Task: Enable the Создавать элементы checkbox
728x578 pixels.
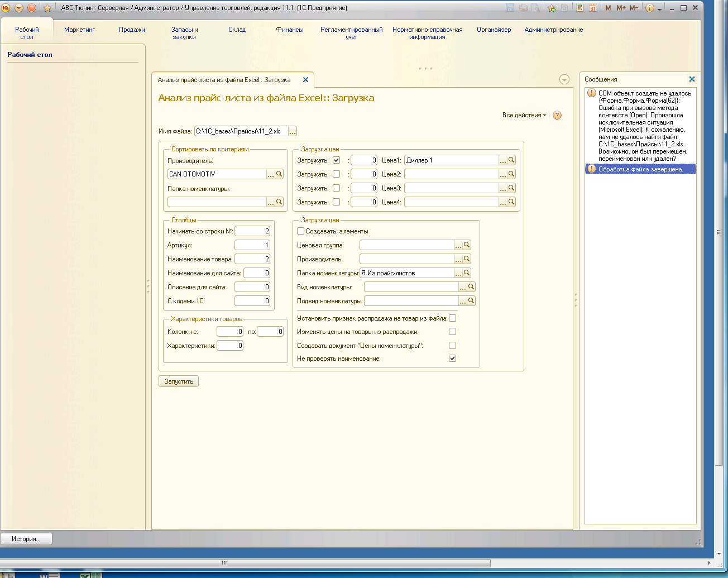Action: click(301, 231)
